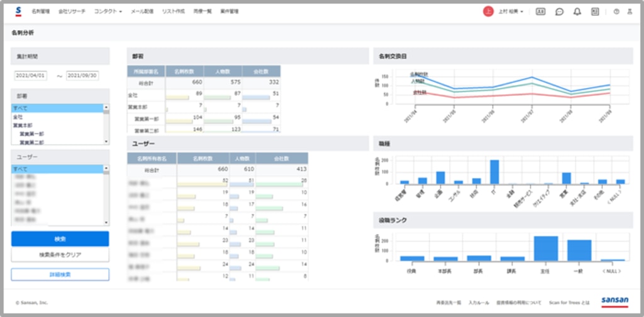The height and width of the screenshot is (317, 644).
Task: Expand the コンタクト dropdown menu
Action: tap(108, 12)
